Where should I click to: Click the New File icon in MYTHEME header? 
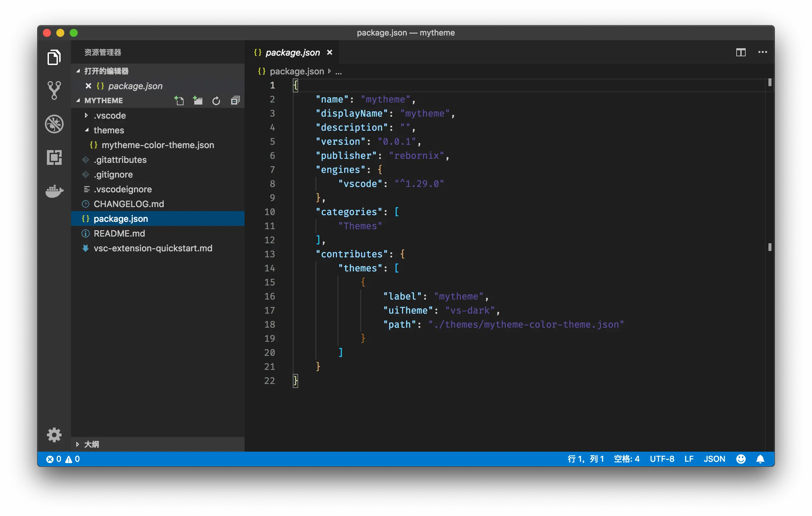[x=179, y=101]
